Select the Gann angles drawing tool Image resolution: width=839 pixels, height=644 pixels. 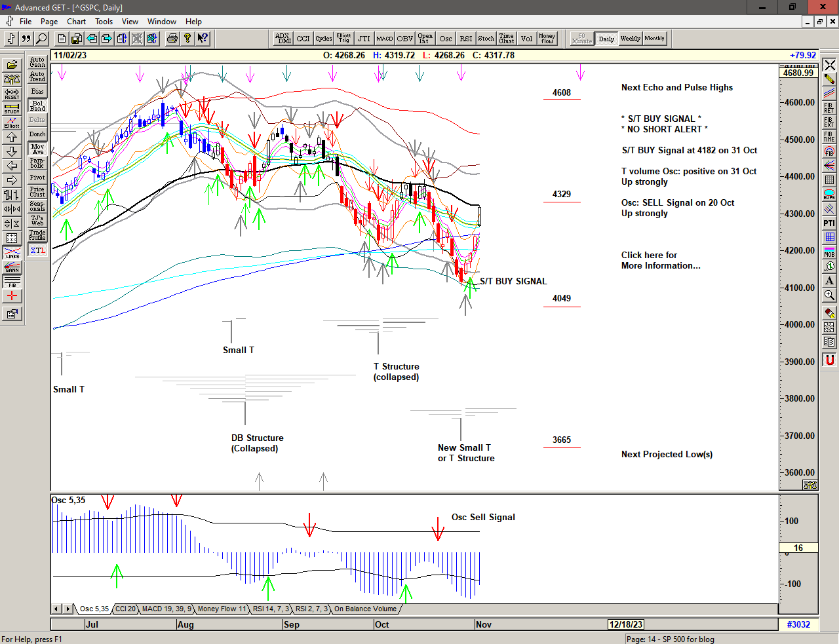tap(12, 267)
